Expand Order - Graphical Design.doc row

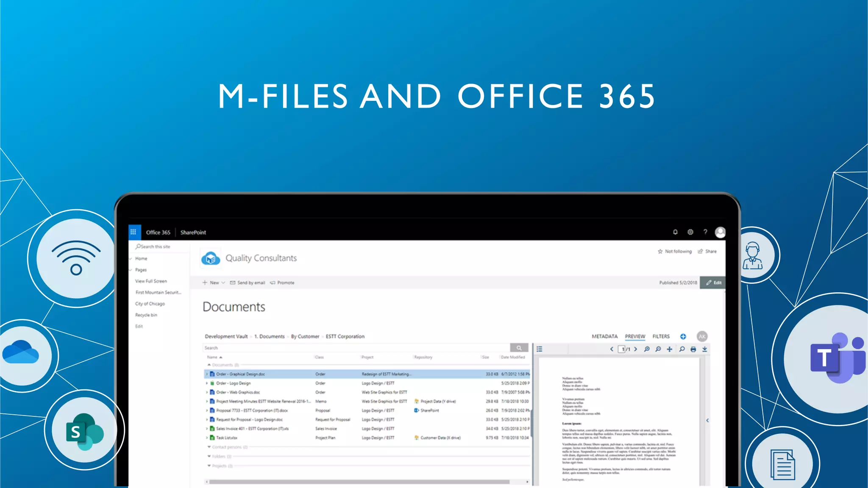tap(207, 374)
